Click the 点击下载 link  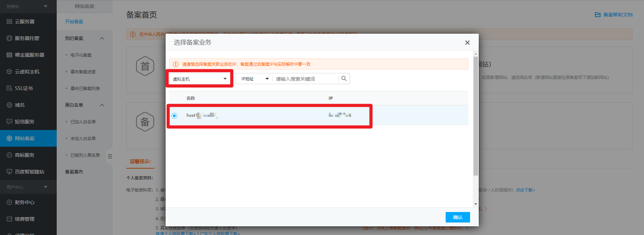(x=525, y=190)
